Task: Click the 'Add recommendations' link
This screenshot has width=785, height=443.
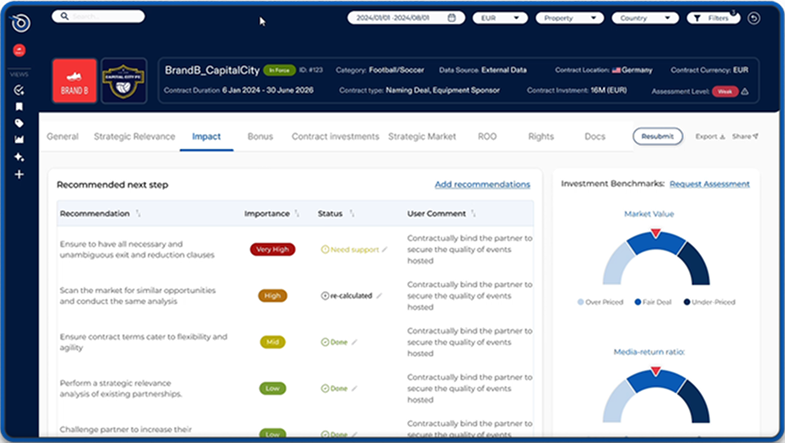Action: click(x=482, y=184)
